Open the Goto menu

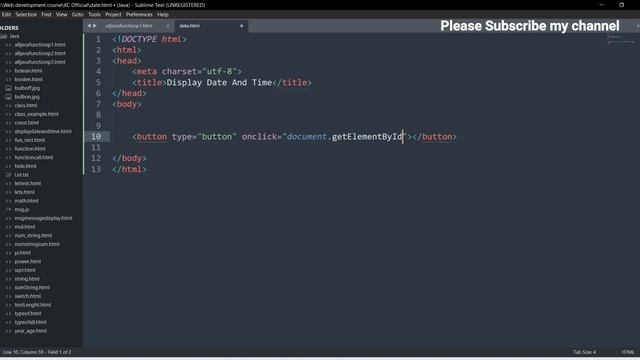pos(78,14)
